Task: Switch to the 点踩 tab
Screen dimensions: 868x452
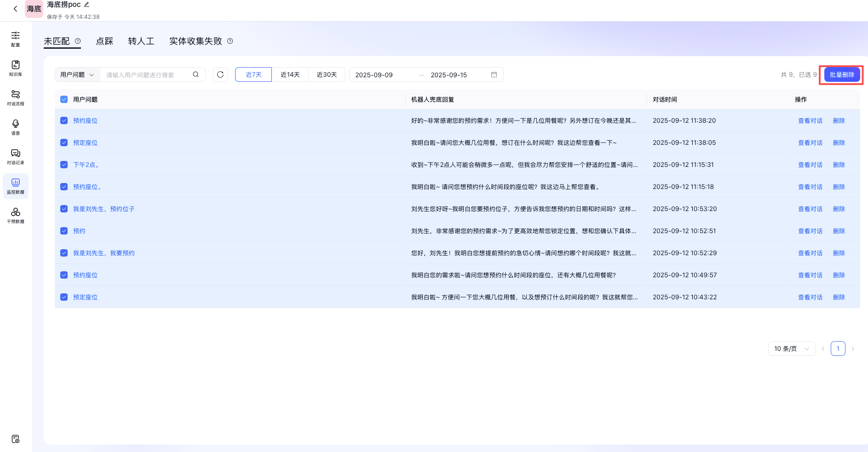Action: point(104,41)
